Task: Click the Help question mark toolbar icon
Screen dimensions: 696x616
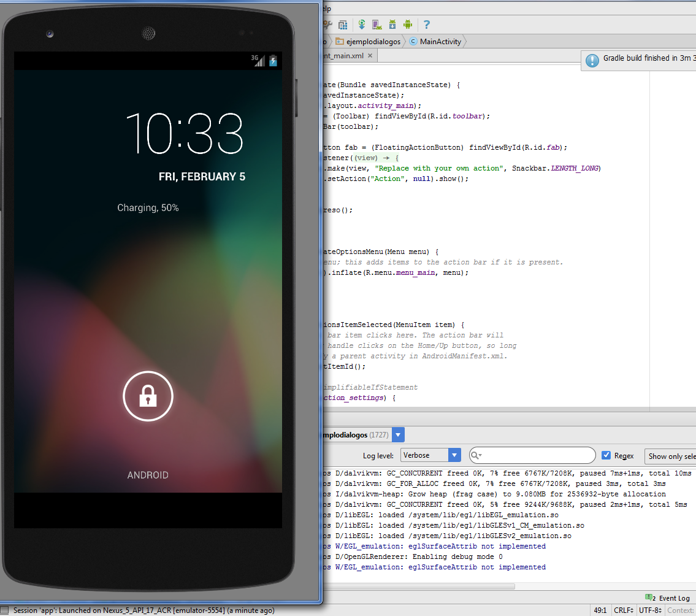Action: (426, 25)
